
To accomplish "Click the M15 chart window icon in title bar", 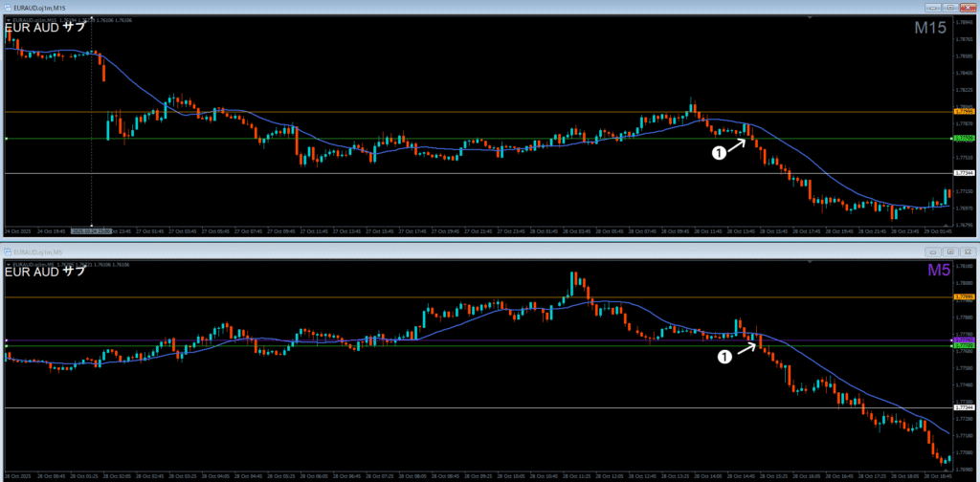I will pos(8,6).
